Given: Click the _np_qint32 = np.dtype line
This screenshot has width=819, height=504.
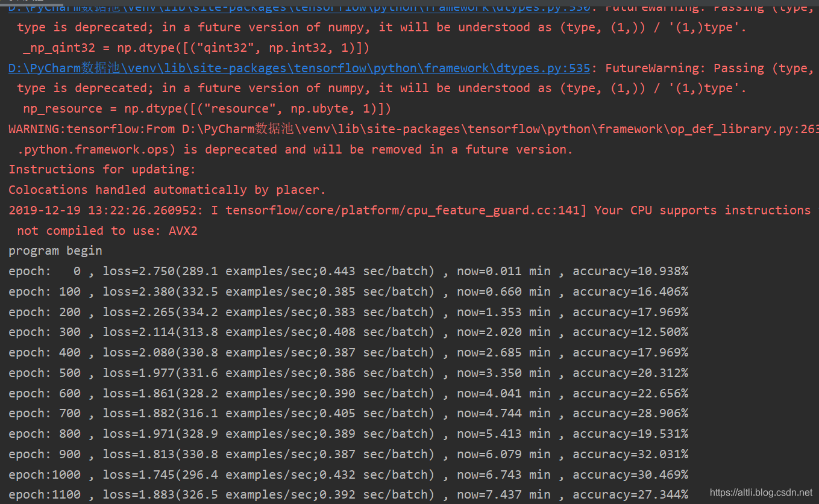Looking at the screenshot, I should (x=196, y=48).
